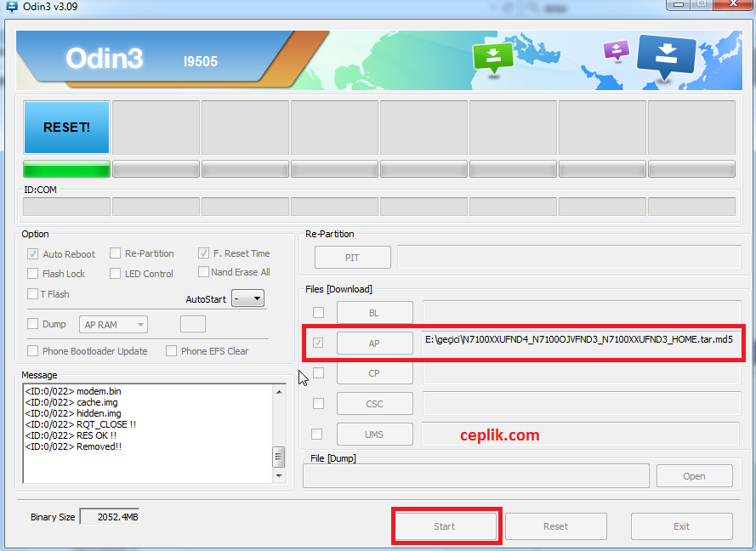Viewport: 756px width, 551px height.
Task: Click the Open dump file button
Action: pos(694,476)
